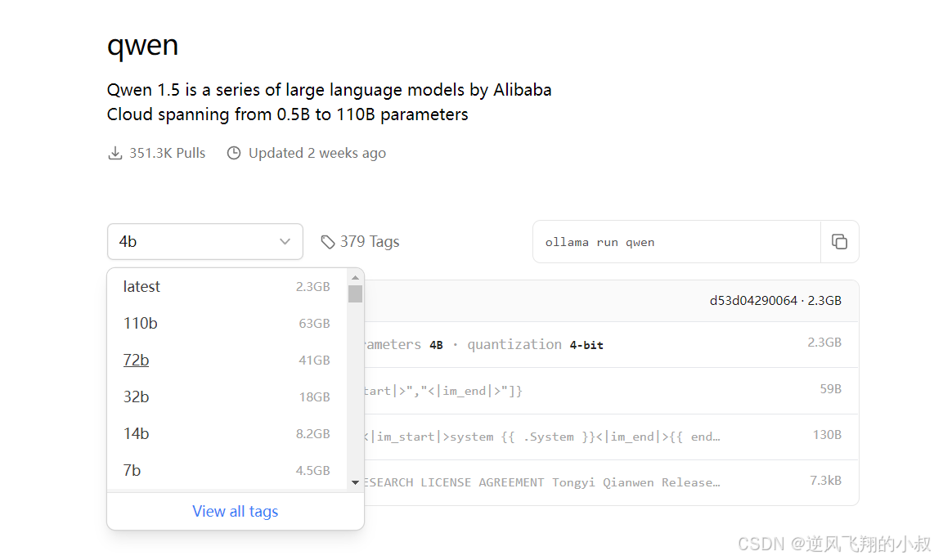Copy the ollama run qwen command

[x=839, y=242]
